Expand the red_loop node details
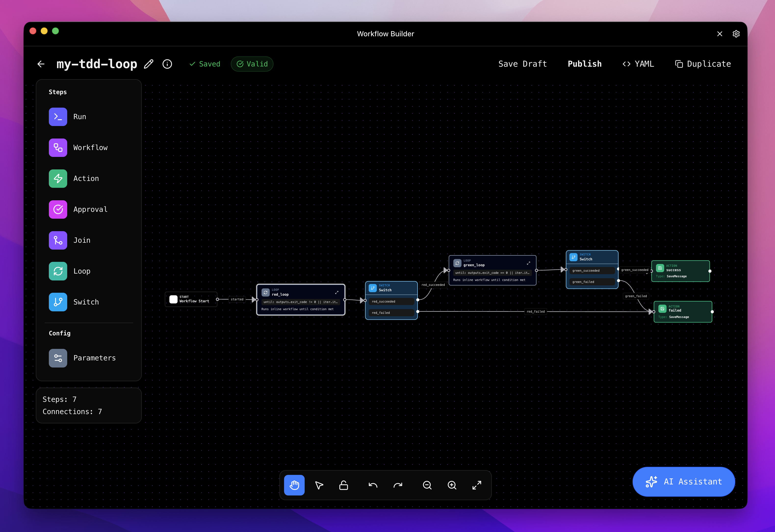 (337, 292)
